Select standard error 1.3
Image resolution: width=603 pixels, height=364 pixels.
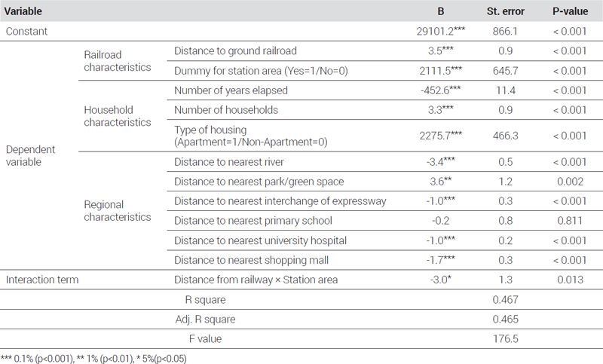[x=505, y=280]
